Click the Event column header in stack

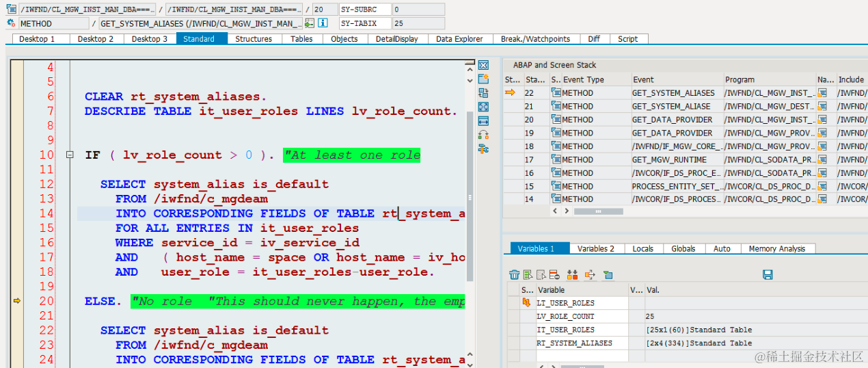[677, 79]
